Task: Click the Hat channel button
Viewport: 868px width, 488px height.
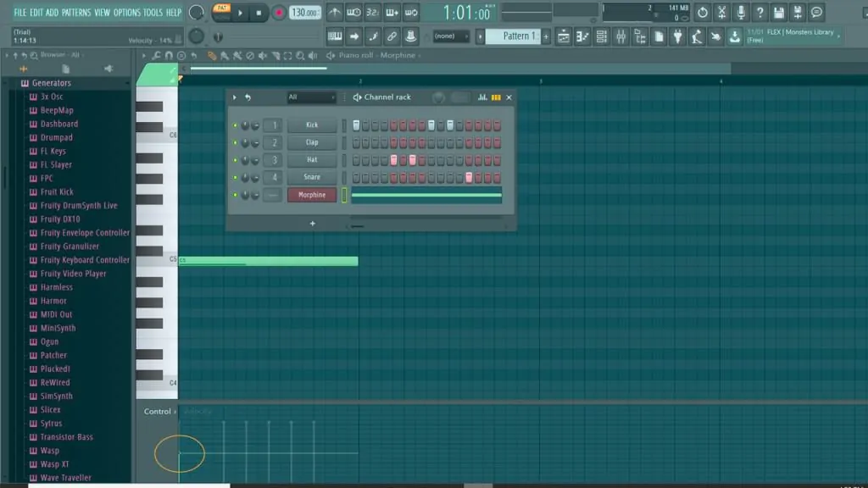Action: pyautogui.click(x=312, y=160)
